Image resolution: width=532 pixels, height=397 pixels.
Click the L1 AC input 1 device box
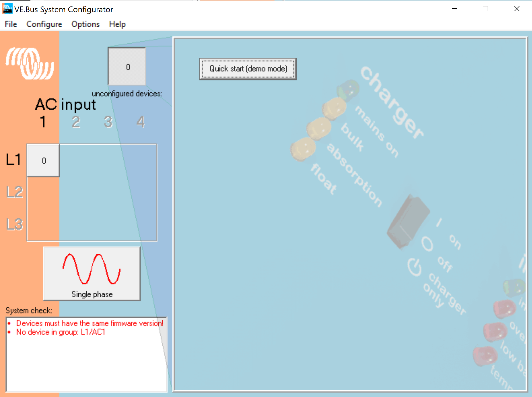click(43, 161)
